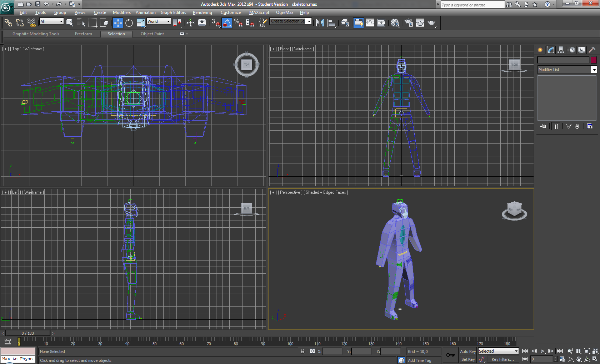
Task: Click the Remove modifier trash icon
Action: 577,126
